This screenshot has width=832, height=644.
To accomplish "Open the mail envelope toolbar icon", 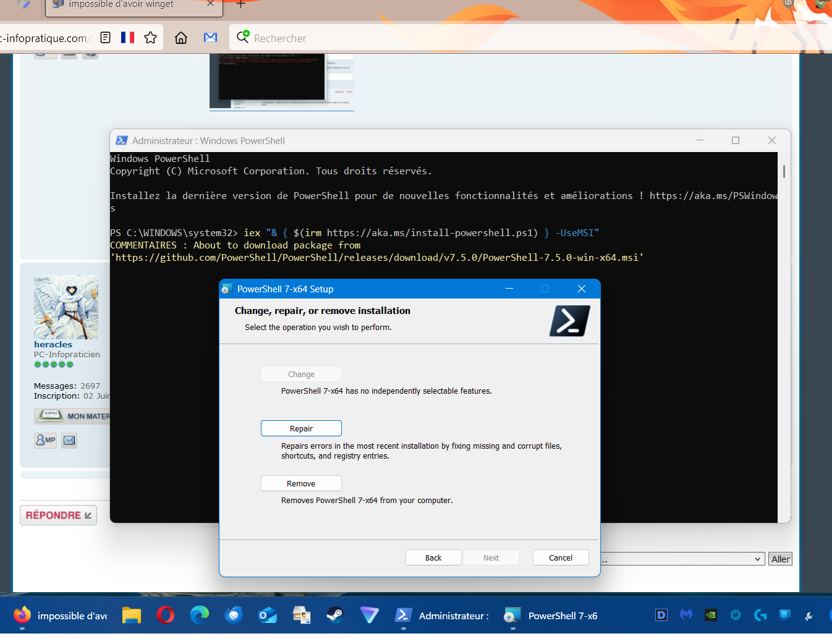I will pyautogui.click(x=211, y=38).
